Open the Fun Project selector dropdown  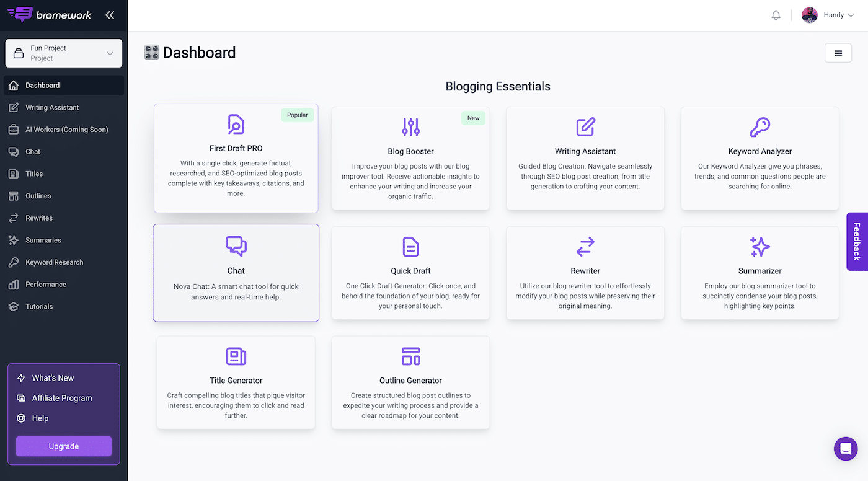64,53
